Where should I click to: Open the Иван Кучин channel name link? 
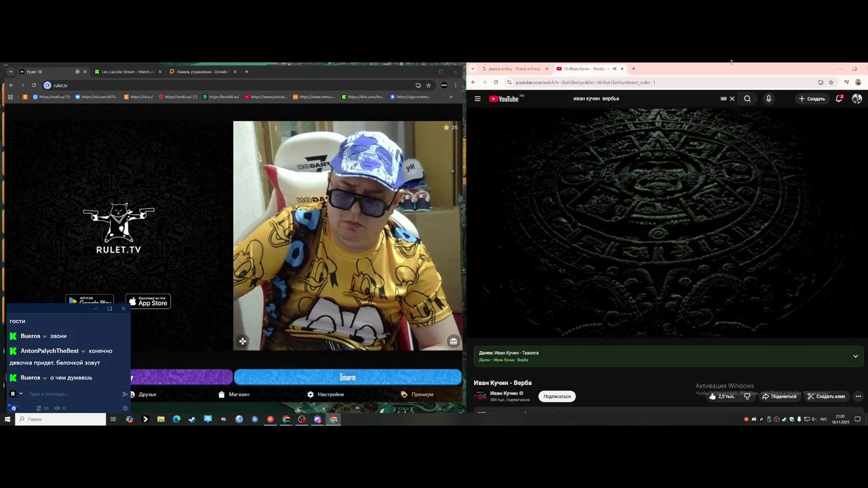(504, 393)
